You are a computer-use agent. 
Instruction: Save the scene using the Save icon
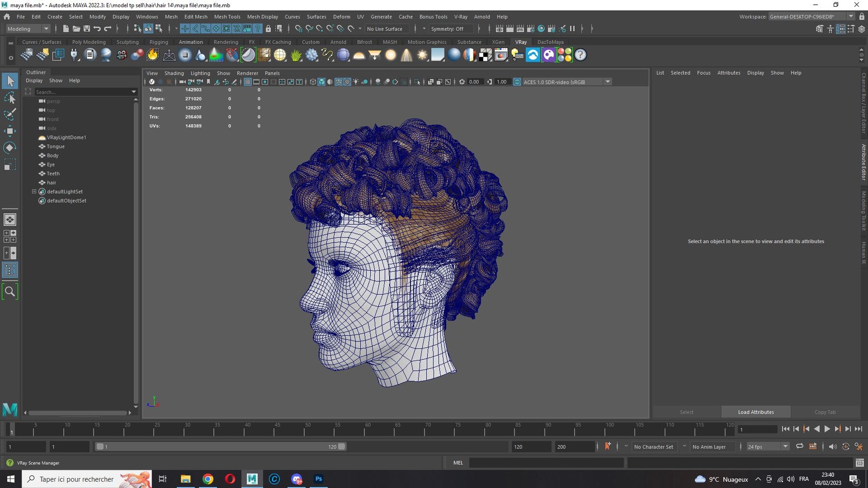(x=88, y=28)
